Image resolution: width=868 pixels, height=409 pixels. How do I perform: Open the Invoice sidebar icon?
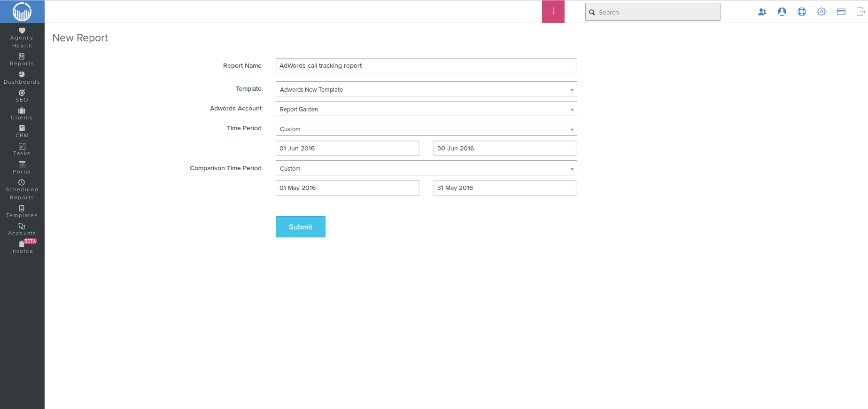[x=22, y=244]
